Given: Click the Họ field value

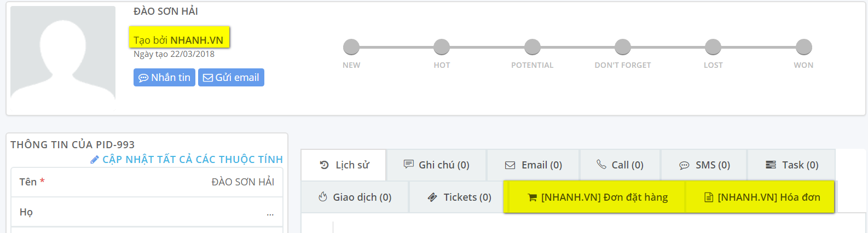Looking at the screenshot, I should click(270, 212).
